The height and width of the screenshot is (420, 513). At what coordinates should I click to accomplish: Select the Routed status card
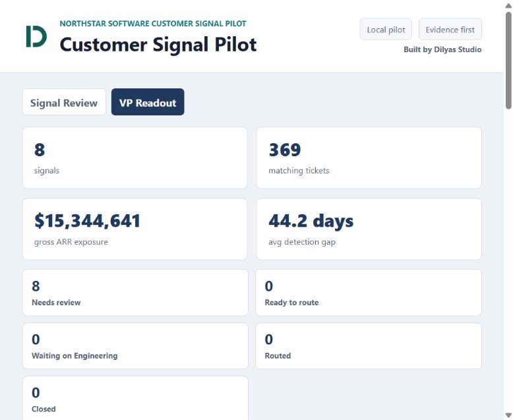[x=369, y=345]
